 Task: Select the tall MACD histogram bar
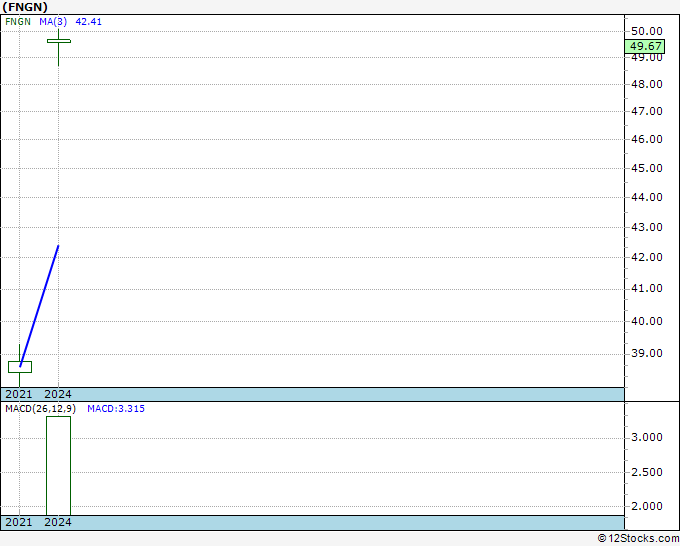(x=58, y=465)
